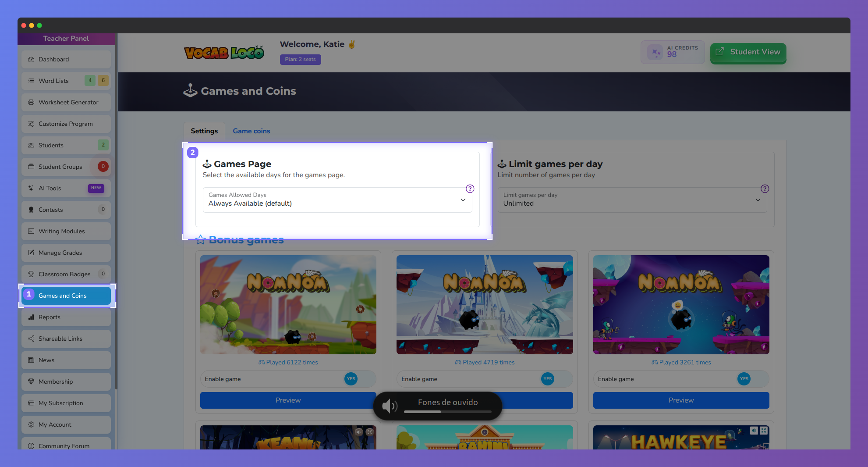Image resolution: width=868 pixels, height=467 pixels.
Task: Click Preview under the 3261 times game
Action: tap(681, 400)
